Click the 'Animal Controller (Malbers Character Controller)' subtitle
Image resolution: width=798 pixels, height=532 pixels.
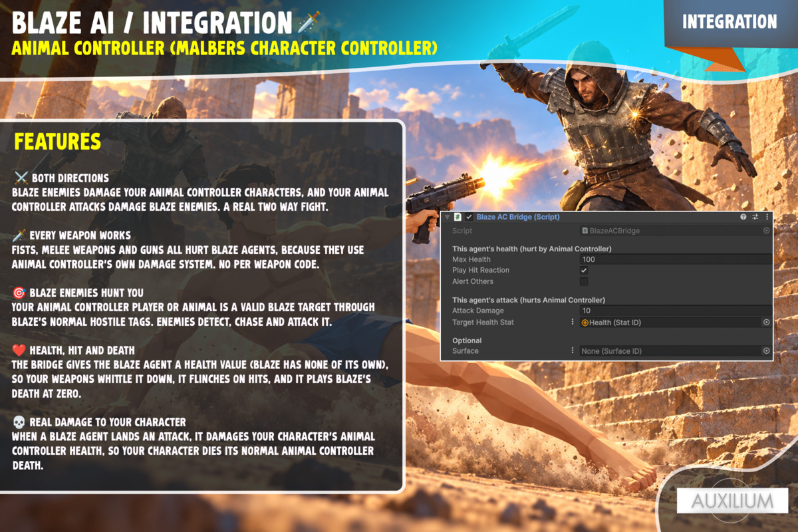[225, 48]
